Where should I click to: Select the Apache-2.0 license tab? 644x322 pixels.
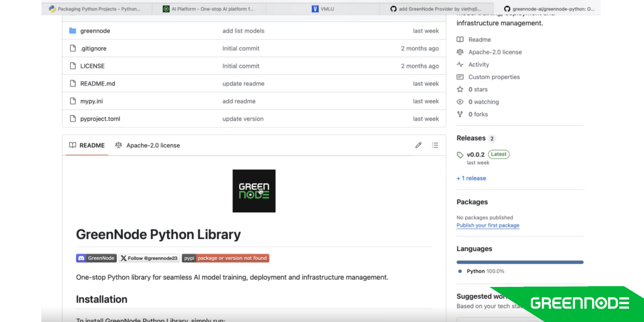[x=147, y=145]
